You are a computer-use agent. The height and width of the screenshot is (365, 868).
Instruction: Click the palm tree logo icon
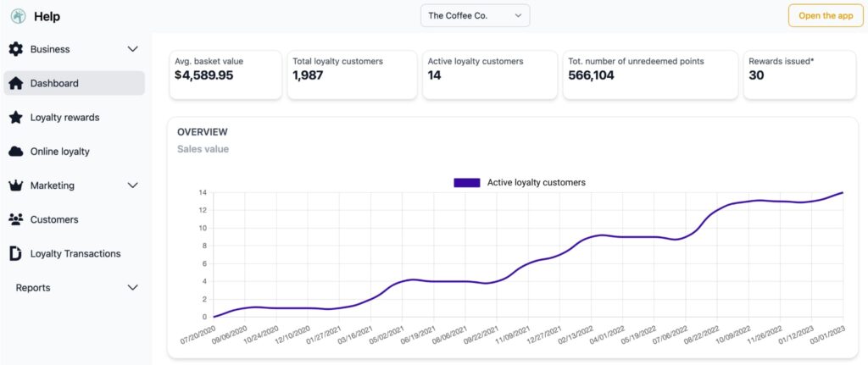pos(18,16)
